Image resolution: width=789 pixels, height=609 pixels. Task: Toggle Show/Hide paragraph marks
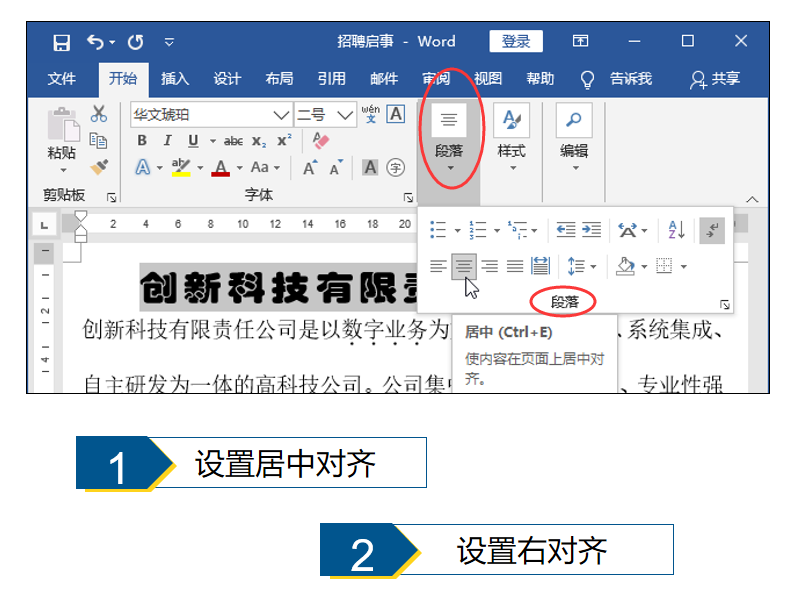tap(712, 231)
